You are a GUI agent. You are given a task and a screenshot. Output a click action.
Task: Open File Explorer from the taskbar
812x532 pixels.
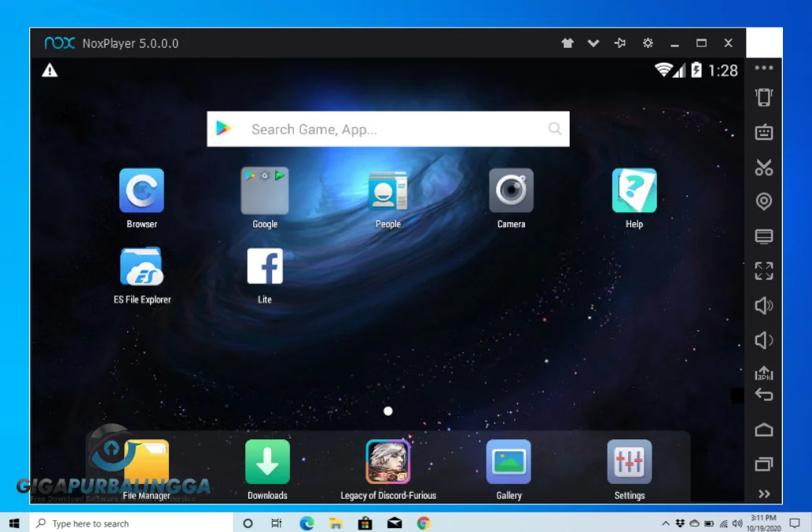click(336, 523)
